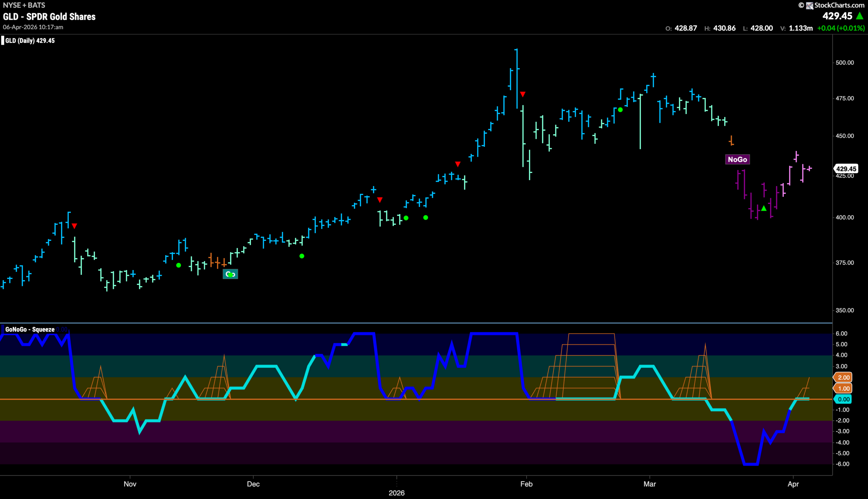Click the Nov label on time axis
The width and height of the screenshot is (868, 499).
[130, 484]
